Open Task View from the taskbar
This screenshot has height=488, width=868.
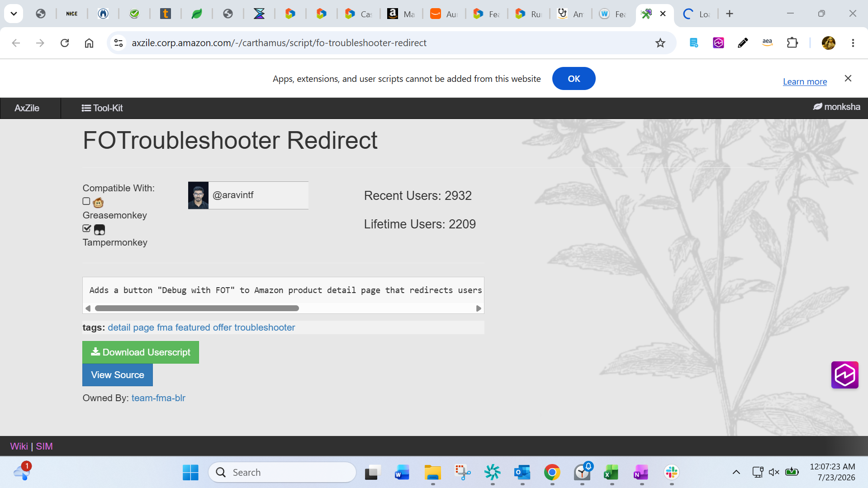(x=372, y=473)
